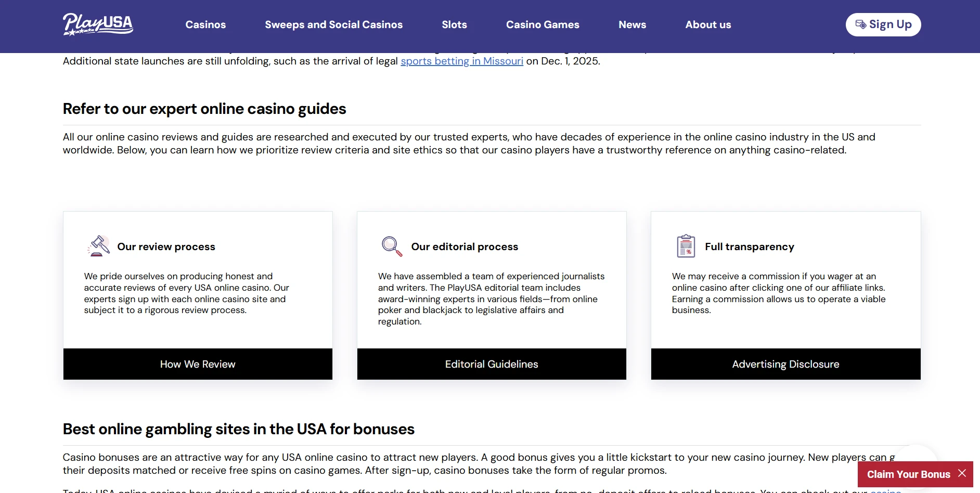
Task: Go to the Slots menu item
Action: (x=454, y=24)
